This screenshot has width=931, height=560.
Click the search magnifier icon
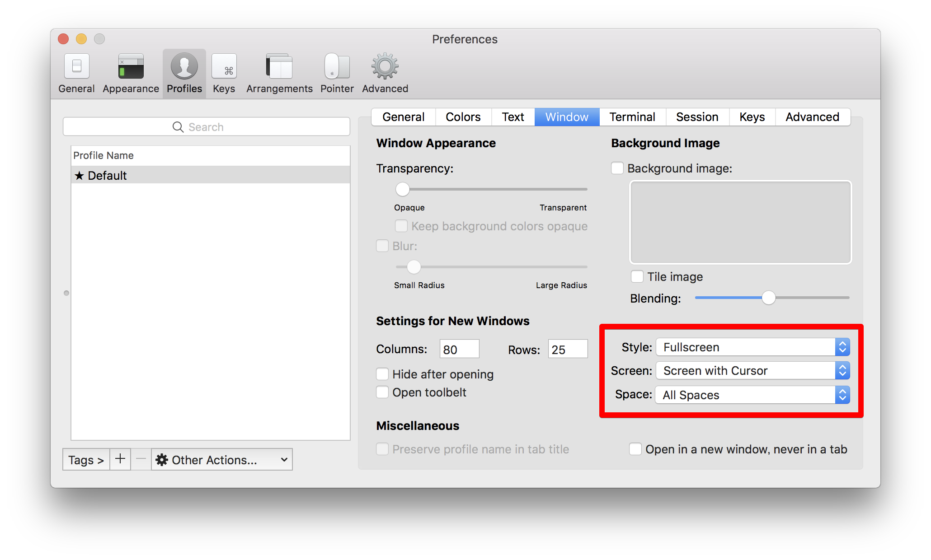point(178,127)
